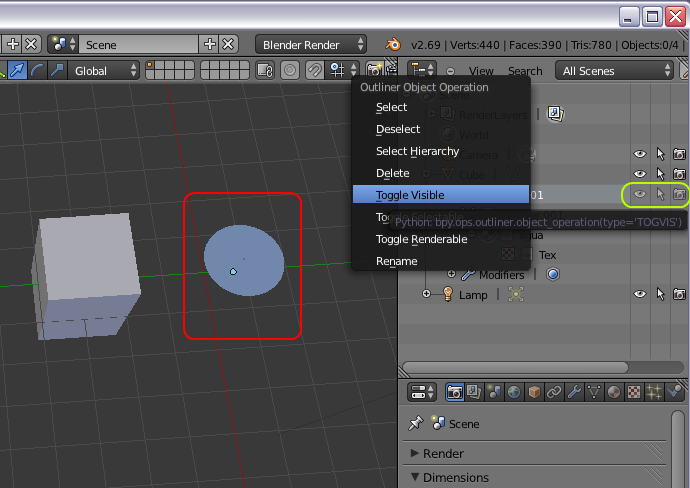Toggle visibility eye for Cube row

coord(640,174)
